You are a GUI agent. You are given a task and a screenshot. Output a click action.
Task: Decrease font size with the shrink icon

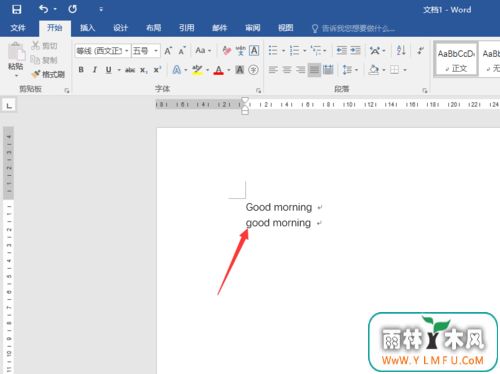182,51
